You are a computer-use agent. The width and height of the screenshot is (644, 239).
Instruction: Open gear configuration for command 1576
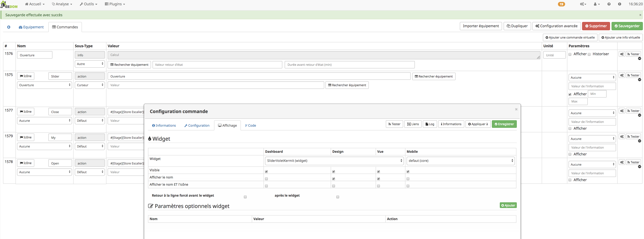(x=622, y=54)
